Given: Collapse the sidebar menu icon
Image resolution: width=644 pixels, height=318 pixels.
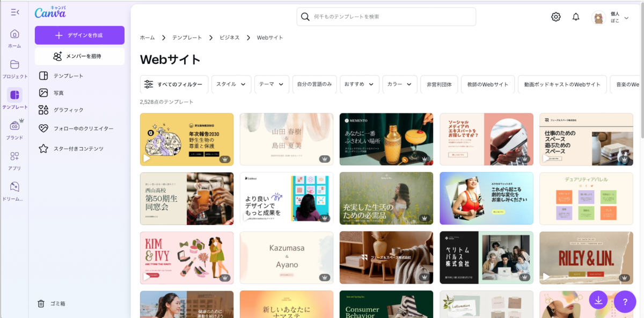Looking at the screenshot, I should (14, 12).
